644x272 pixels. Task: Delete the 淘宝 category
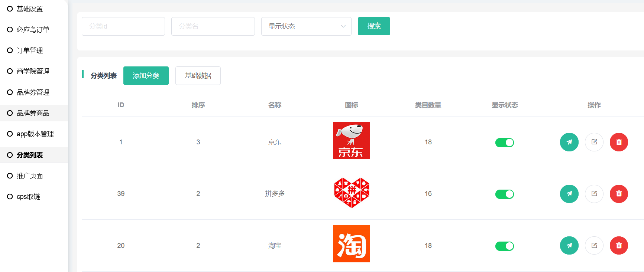(619, 245)
